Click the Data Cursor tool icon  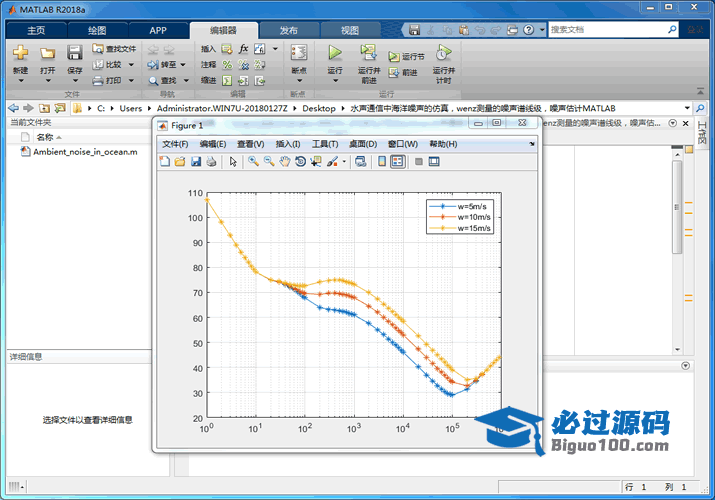coord(316,162)
